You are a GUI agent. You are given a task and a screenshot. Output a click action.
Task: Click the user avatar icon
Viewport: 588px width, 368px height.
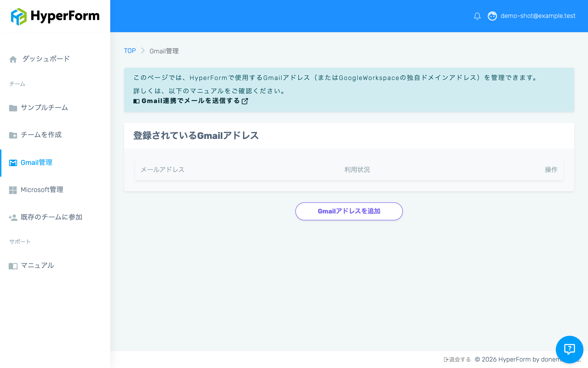492,16
